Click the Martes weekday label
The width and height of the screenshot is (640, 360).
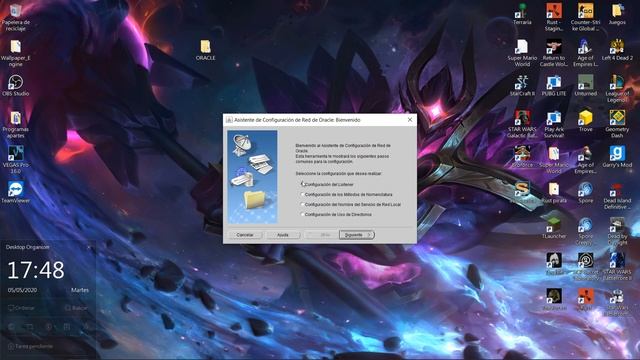tap(80, 290)
